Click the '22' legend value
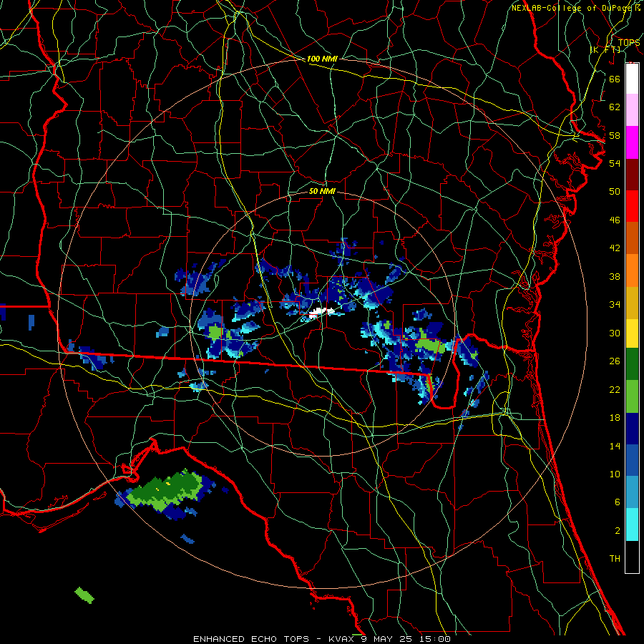 pos(615,389)
